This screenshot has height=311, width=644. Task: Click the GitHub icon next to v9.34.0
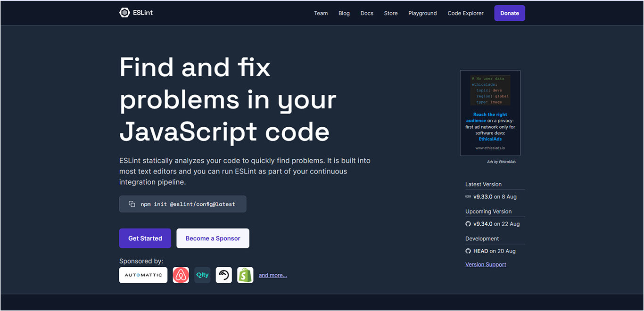[468, 224]
